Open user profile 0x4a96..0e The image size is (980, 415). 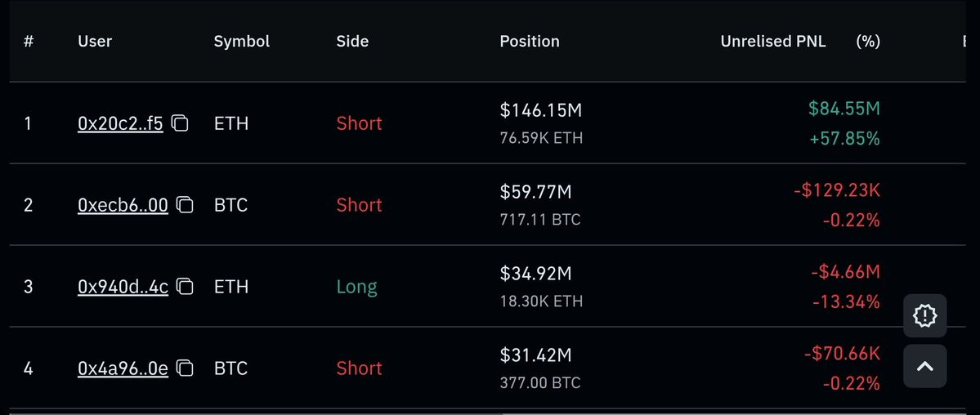[x=123, y=368]
